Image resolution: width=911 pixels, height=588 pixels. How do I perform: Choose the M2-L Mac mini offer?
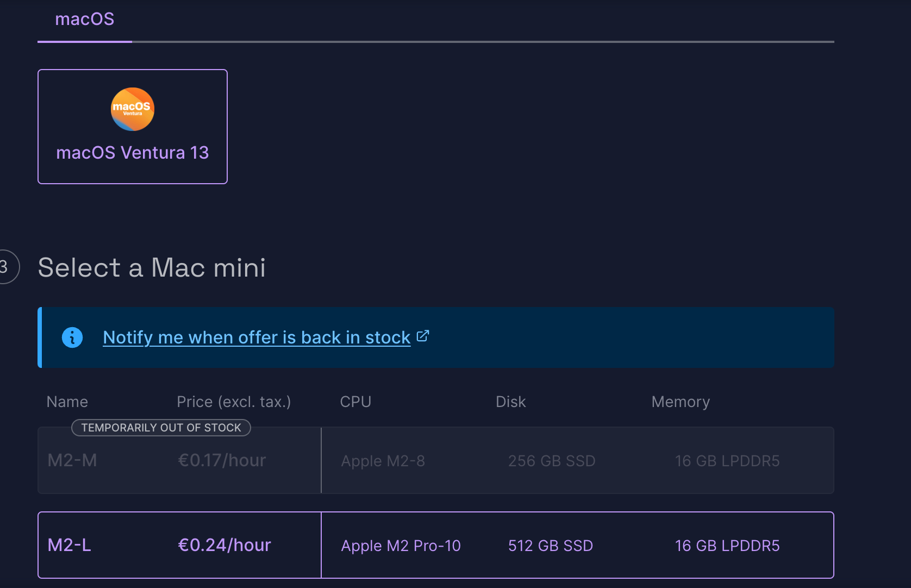(70, 545)
